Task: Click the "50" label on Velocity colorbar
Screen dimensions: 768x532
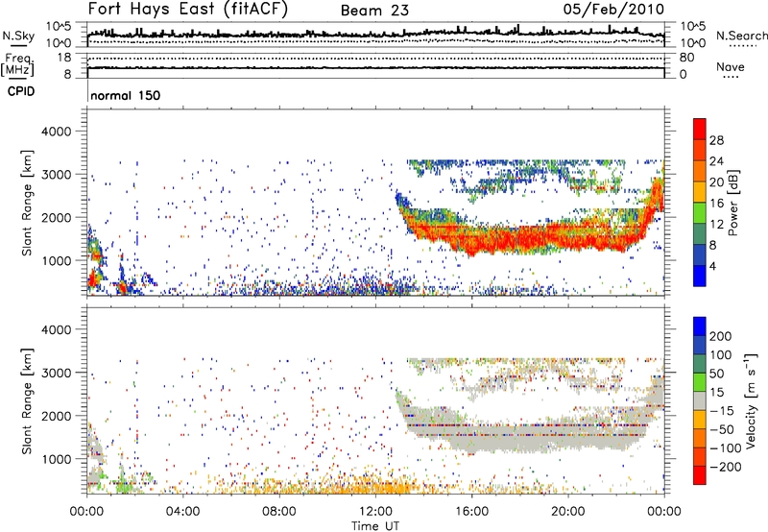Action: [716, 374]
